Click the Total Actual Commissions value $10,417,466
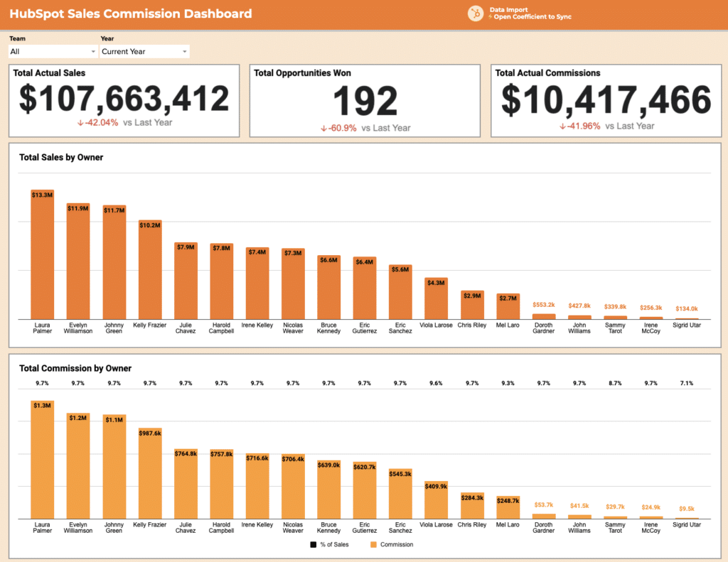 click(606, 99)
